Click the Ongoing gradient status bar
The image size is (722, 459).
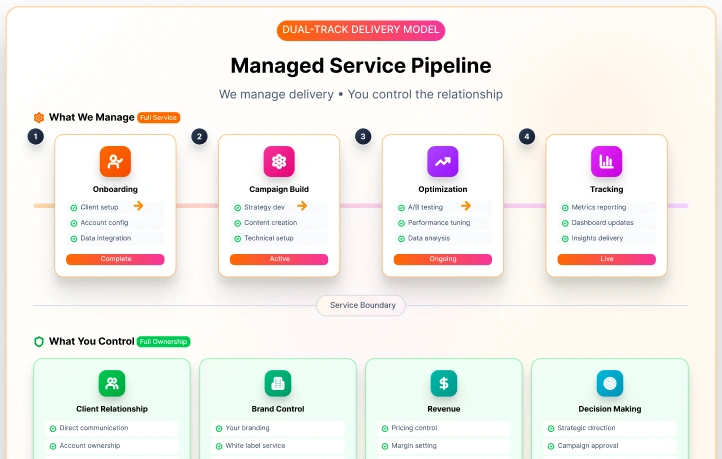pos(443,259)
